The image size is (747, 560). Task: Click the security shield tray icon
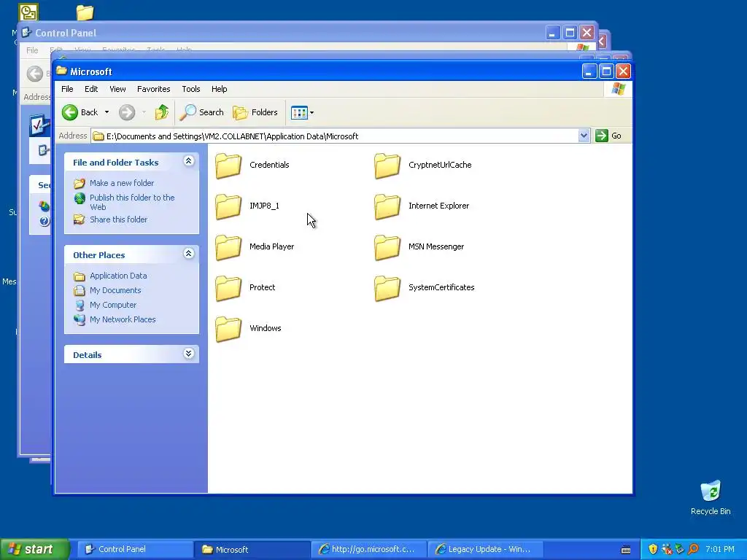653,550
